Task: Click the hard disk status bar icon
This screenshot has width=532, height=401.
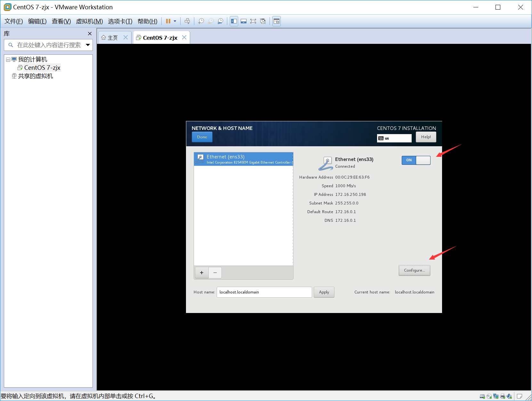Action: tap(482, 396)
